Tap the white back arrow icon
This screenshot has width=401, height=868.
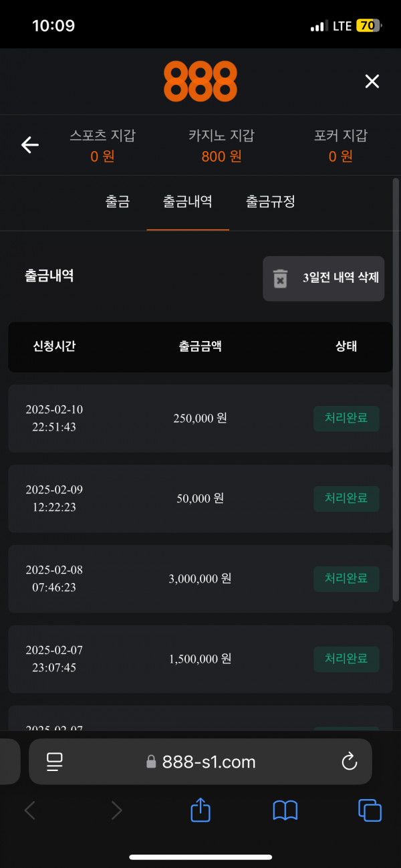coord(30,144)
